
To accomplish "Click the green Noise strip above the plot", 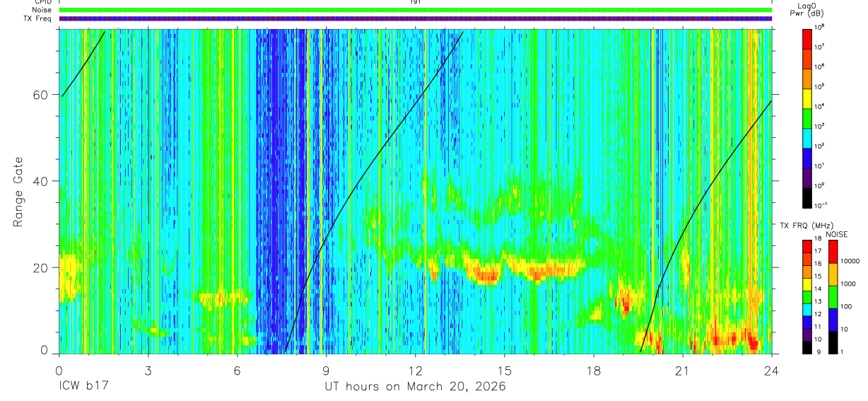I will pos(416,10).
